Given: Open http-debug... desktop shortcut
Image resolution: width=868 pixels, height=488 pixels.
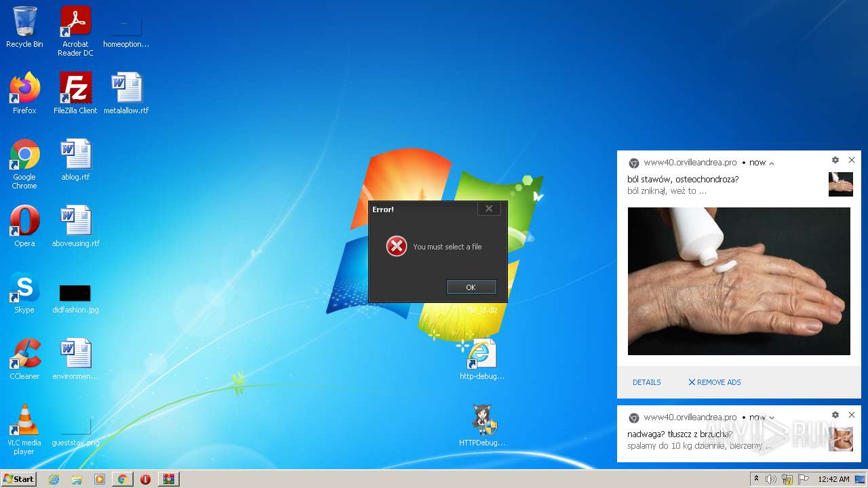Looking at the screenshot, I should [x=481, y=359].
